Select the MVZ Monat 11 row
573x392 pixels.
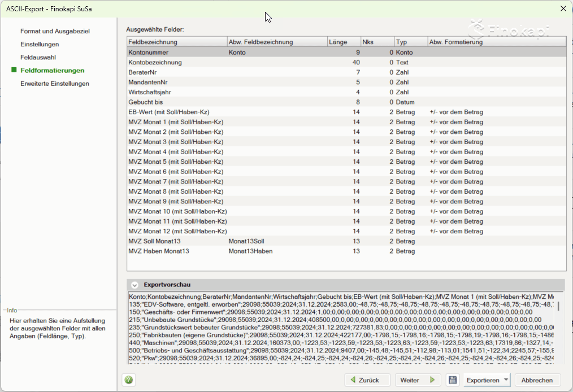pos(346,221)
